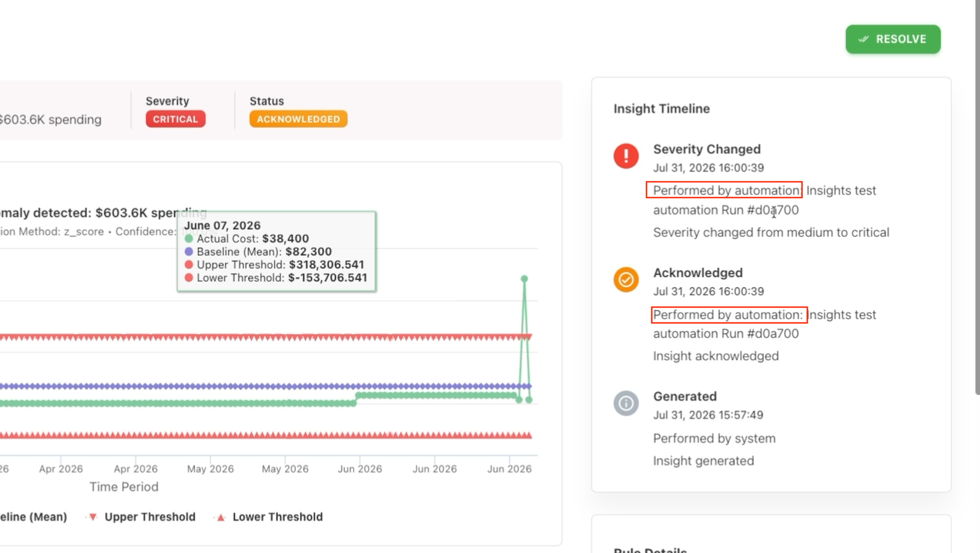
Task: Click the page vertical scrollbar
Action: pyautogui.click(x=977, y=197)
